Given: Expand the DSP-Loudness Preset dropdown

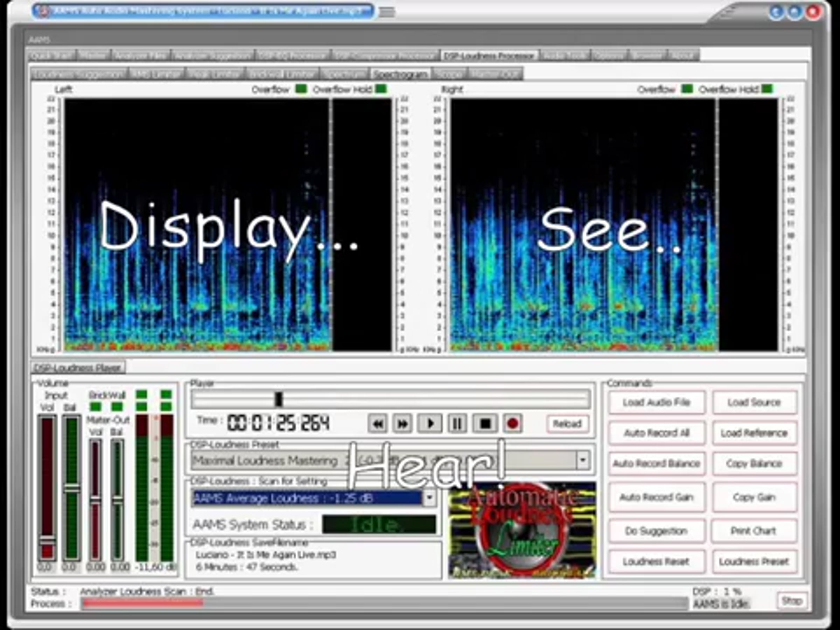Looking at the screenshot, I should pos(583,460).
